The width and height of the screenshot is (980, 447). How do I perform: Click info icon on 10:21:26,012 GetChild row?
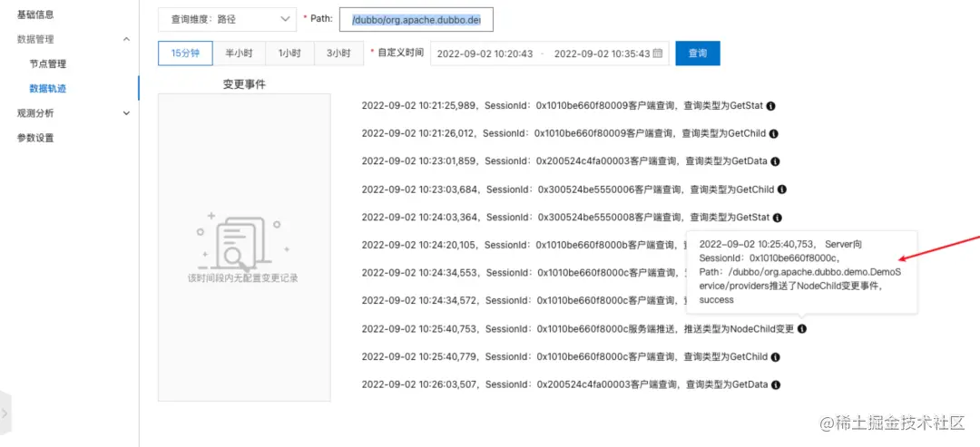(774, 133)
